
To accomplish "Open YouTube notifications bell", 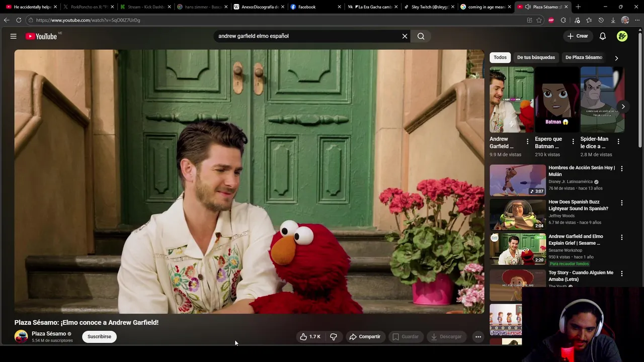I will coord(603,36).
